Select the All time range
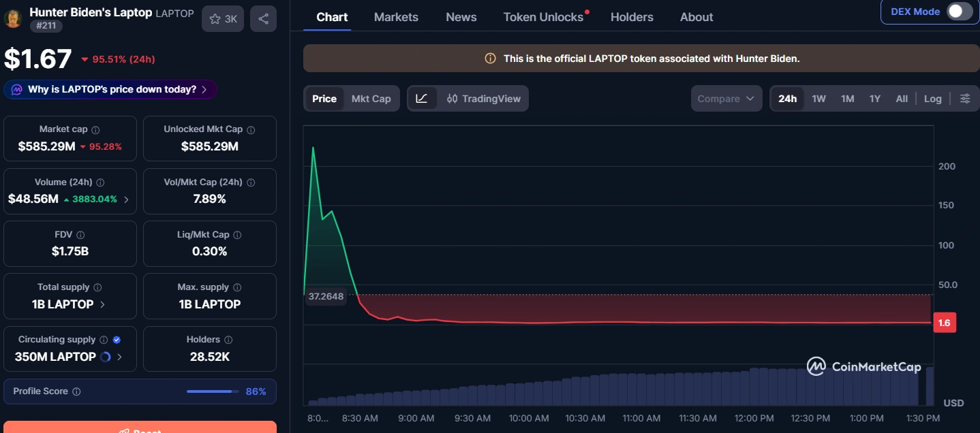This screenshot has height=433, width=980. tap(902, 99)
